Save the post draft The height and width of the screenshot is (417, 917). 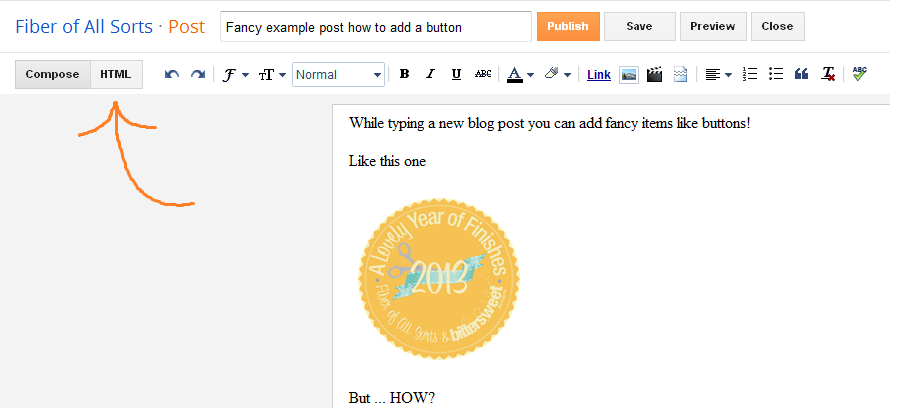[x=639, y=26]
